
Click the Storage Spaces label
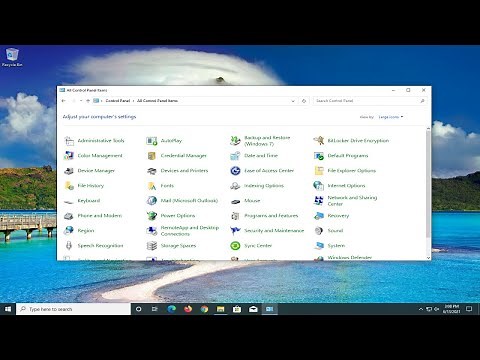[x=178, y=246]
